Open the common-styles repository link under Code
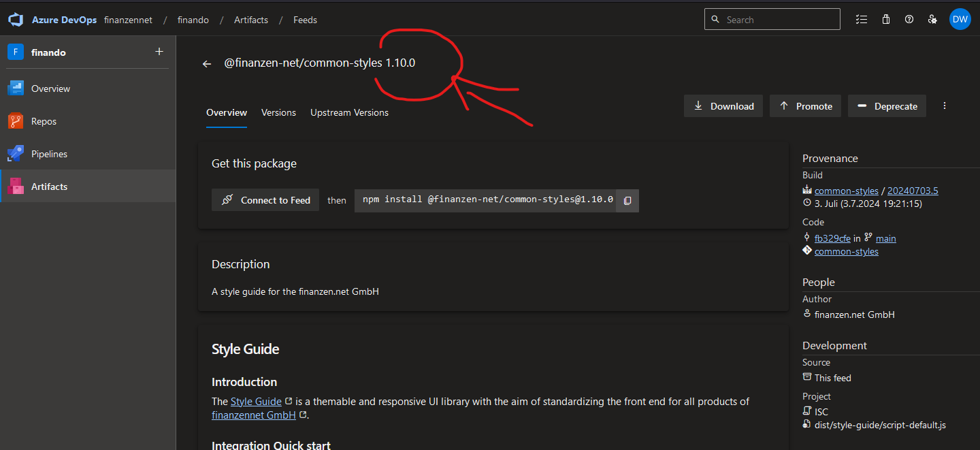980x450 pixels. [x=846, y=251]
